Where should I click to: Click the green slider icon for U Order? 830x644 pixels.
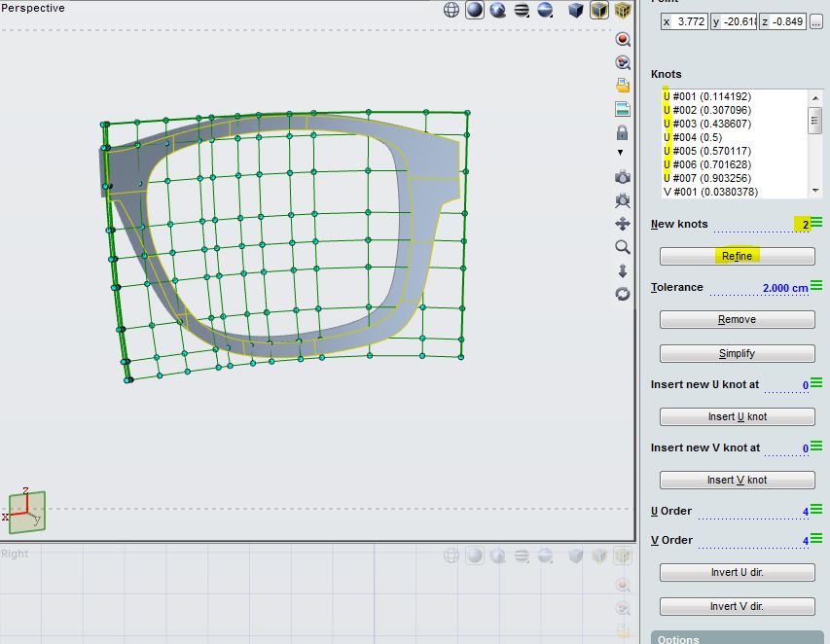pos(816,509)
